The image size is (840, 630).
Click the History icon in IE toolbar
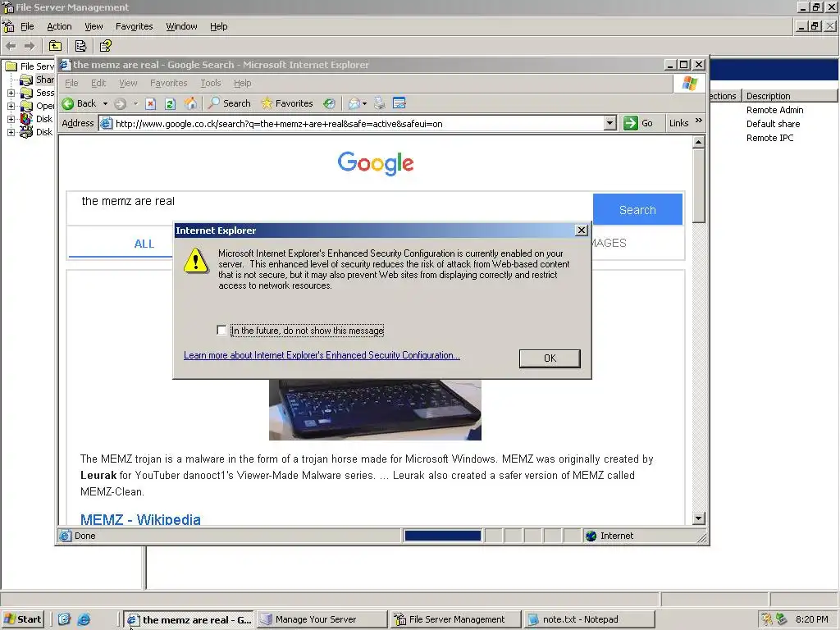[x=329, y=103]
